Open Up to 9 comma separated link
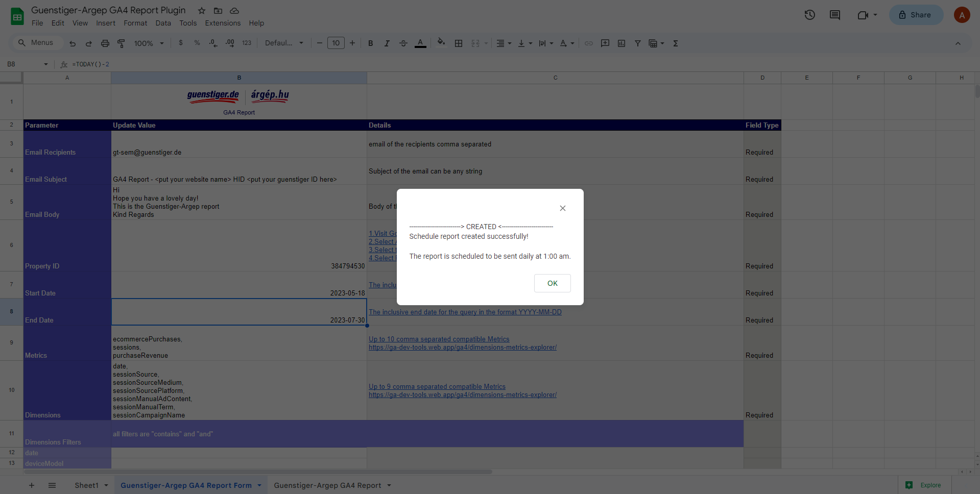 point(437,386)
